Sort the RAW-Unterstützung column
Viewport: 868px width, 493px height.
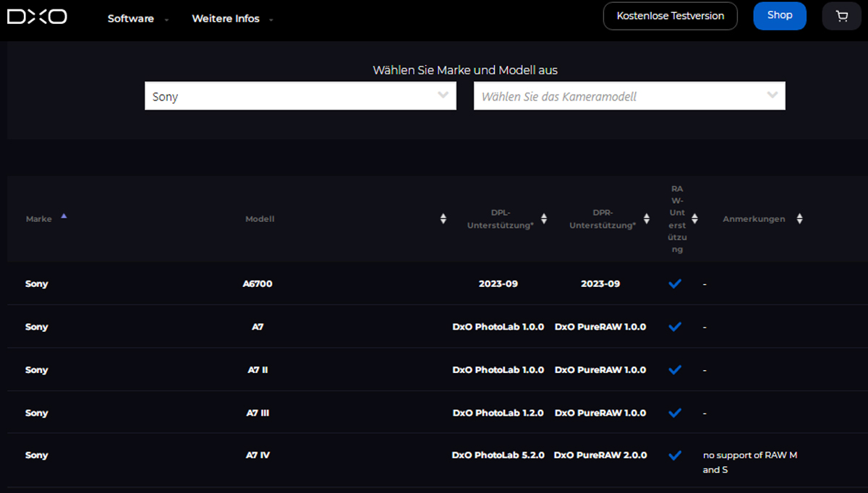(694, 219)
